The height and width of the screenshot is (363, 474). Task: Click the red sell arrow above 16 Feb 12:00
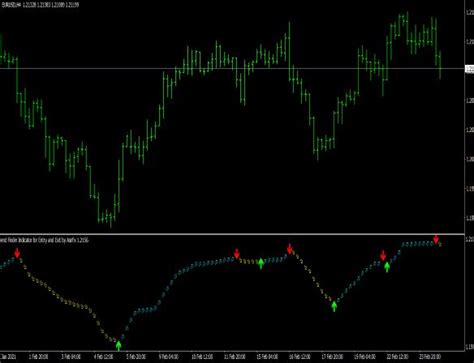coord(290,249)
